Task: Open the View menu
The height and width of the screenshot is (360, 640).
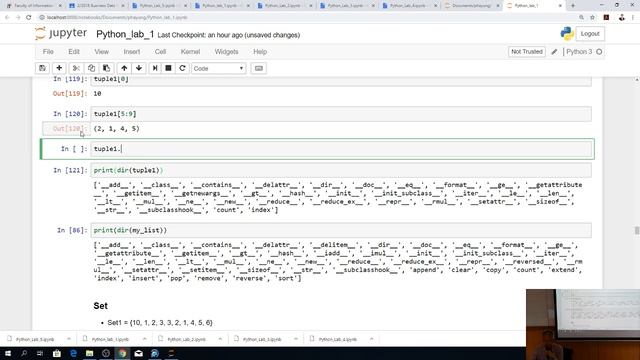Action: [102, 52]
